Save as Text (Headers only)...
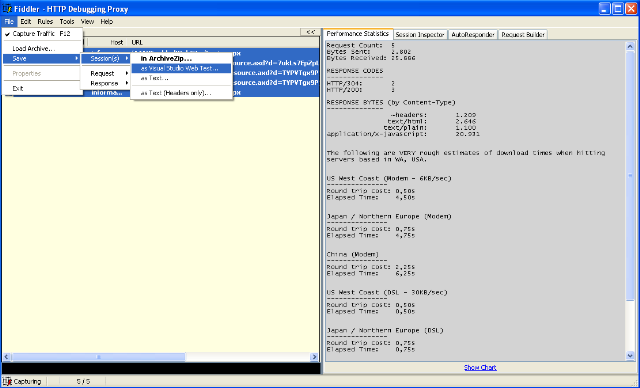The image size is (640, 388). coord(182,93)
